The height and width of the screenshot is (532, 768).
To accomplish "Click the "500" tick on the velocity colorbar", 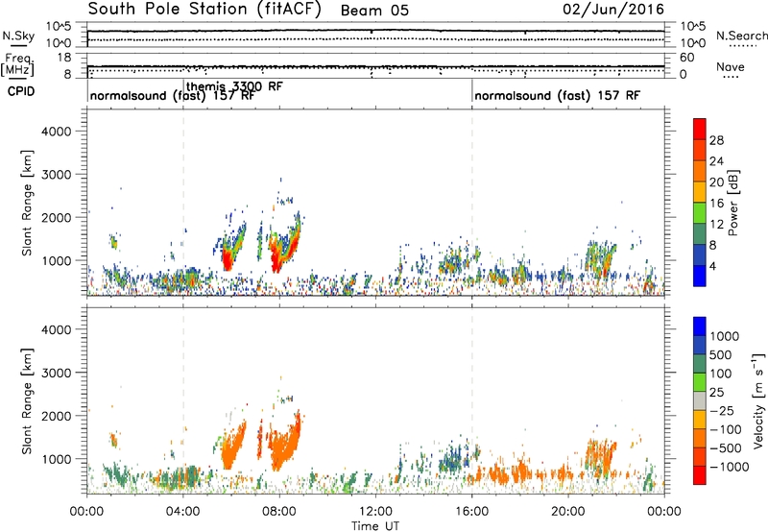I will pos(721,355).
